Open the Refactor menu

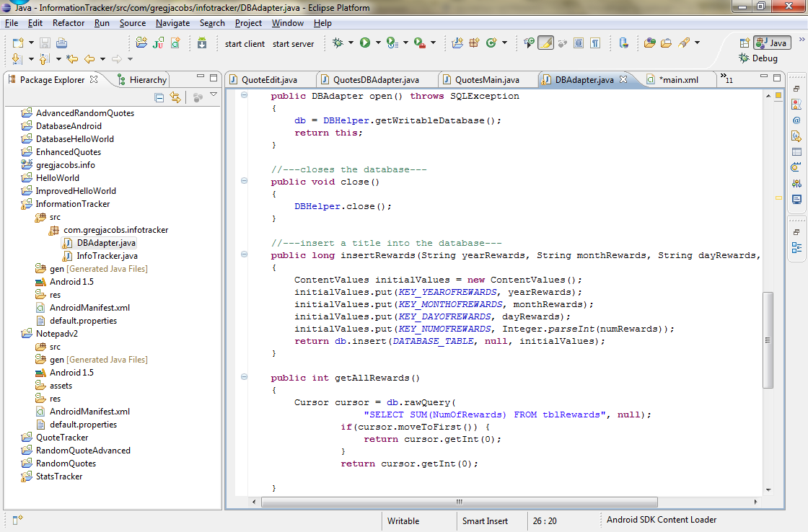(x=69, y=23)
